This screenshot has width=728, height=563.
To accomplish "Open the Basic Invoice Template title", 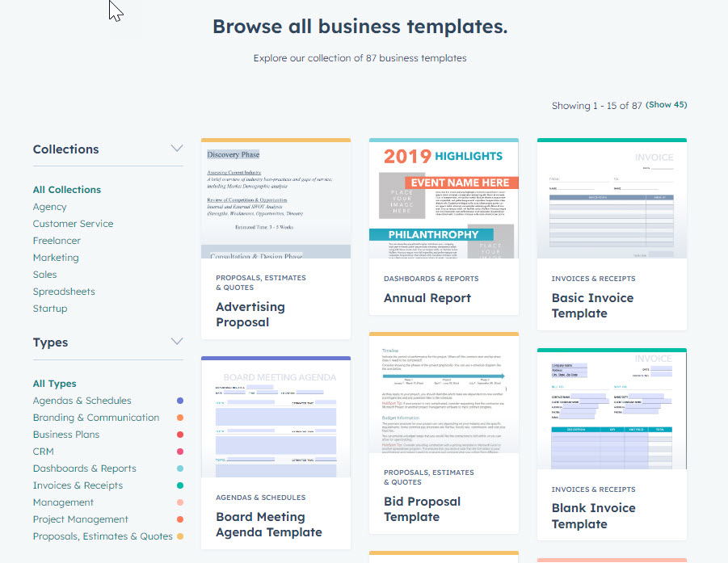I will click(592, 305).
